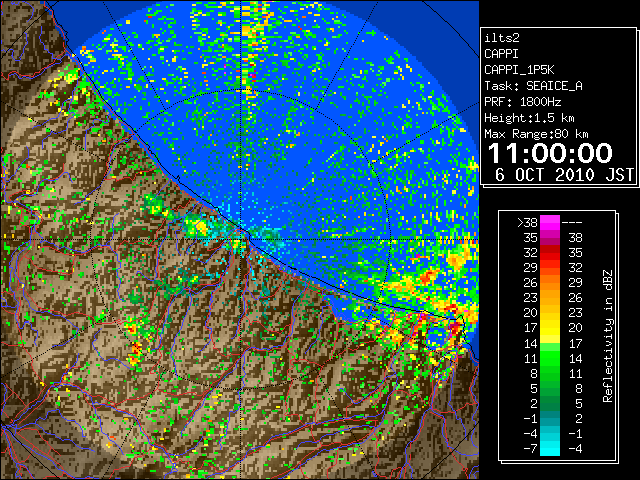The image size is (640, 480).
Task: Click the '6 OCT 2010 JST' date
Action: (x=564, y=175)
